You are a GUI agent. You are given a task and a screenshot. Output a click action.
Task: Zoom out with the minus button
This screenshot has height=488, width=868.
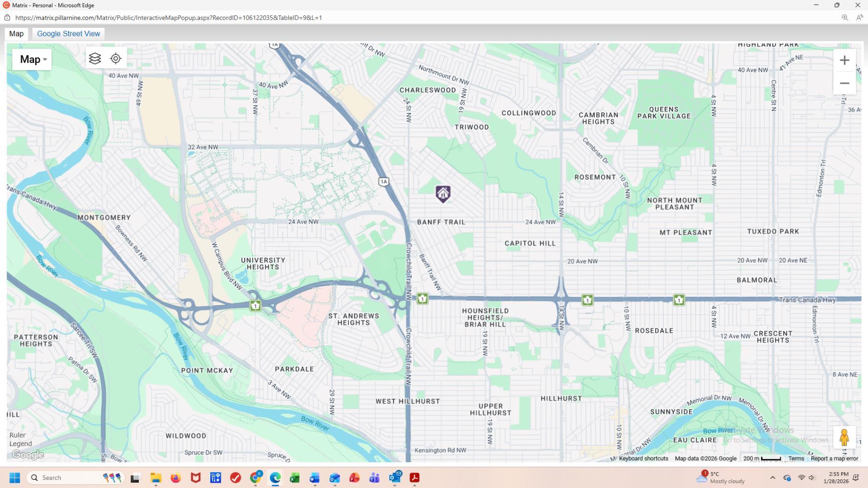pos(844,83)
